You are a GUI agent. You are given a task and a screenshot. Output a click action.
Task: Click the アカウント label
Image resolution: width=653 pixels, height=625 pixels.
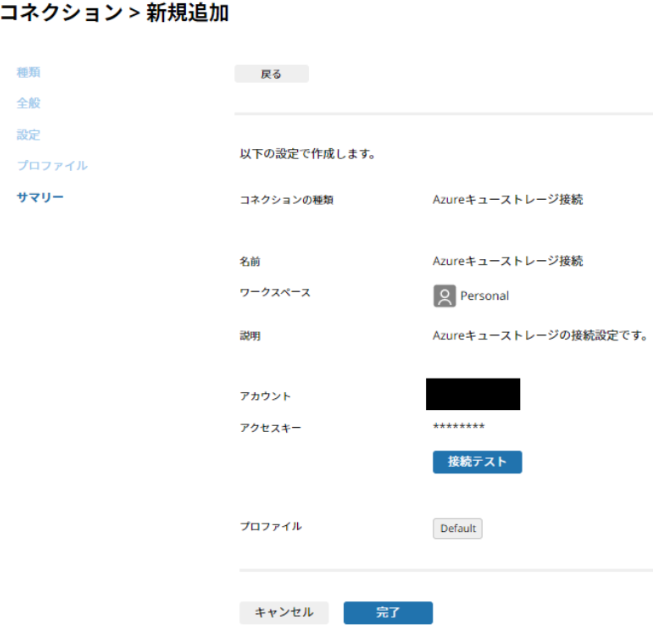pyautogui.click(x=265, y=396)
